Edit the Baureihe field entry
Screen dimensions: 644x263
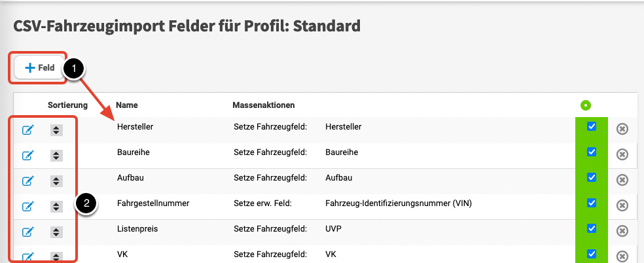click(x=28, y=155)
